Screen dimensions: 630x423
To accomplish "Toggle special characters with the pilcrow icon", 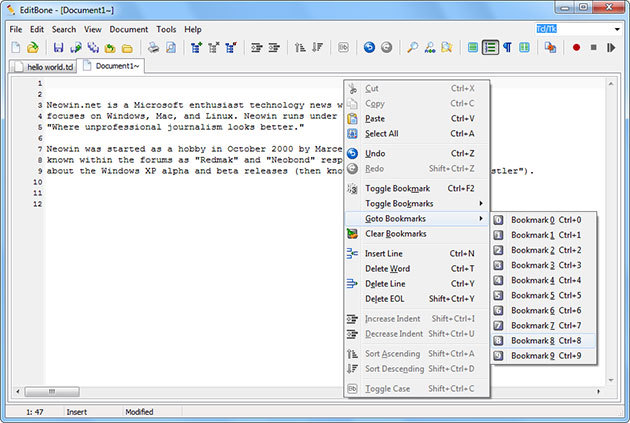I will pos(507,47).
